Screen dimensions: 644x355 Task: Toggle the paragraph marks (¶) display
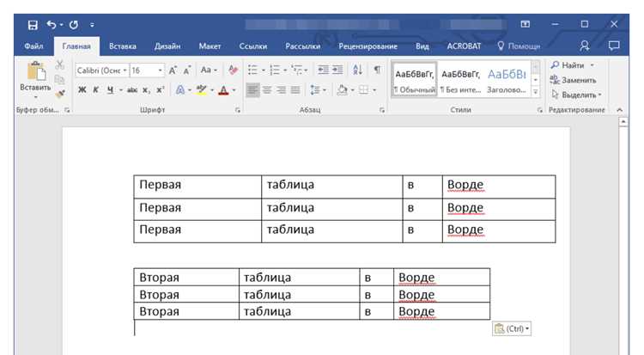(x=377, y=70)
